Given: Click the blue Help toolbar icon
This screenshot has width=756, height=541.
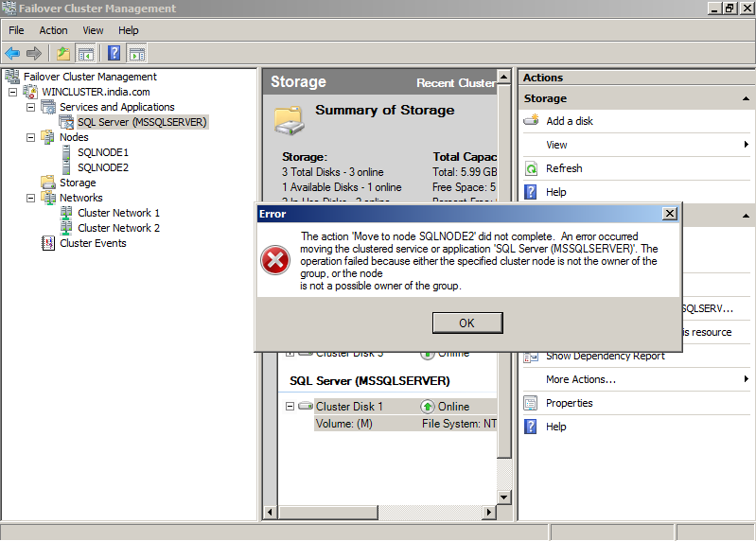Looking at the screenshot, I should [114, 53].
